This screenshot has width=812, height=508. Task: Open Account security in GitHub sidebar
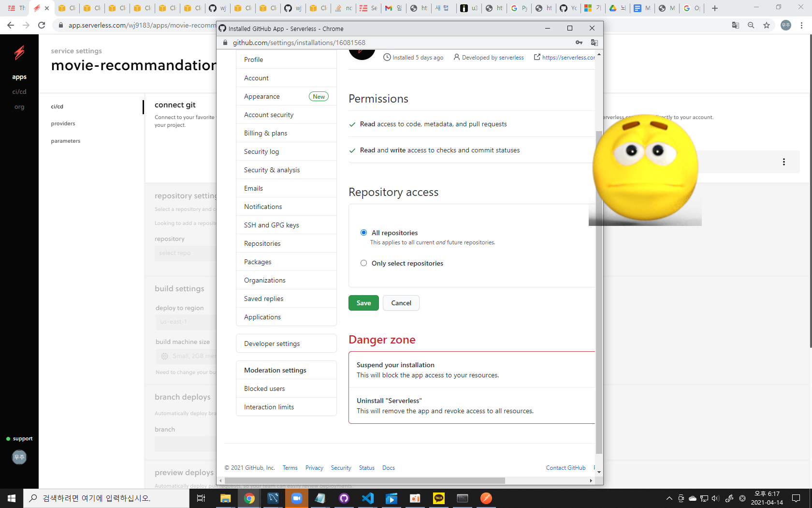tap(286, 115)
